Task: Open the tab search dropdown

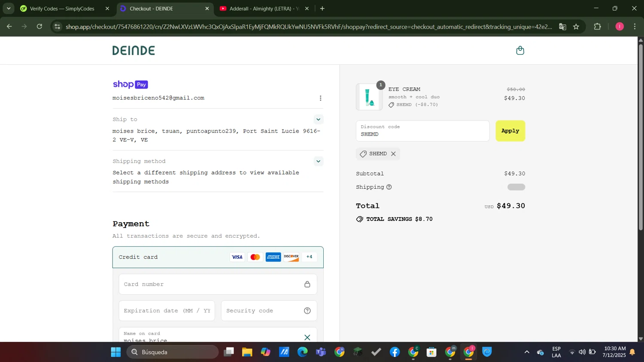Action: tap(9, 9)
